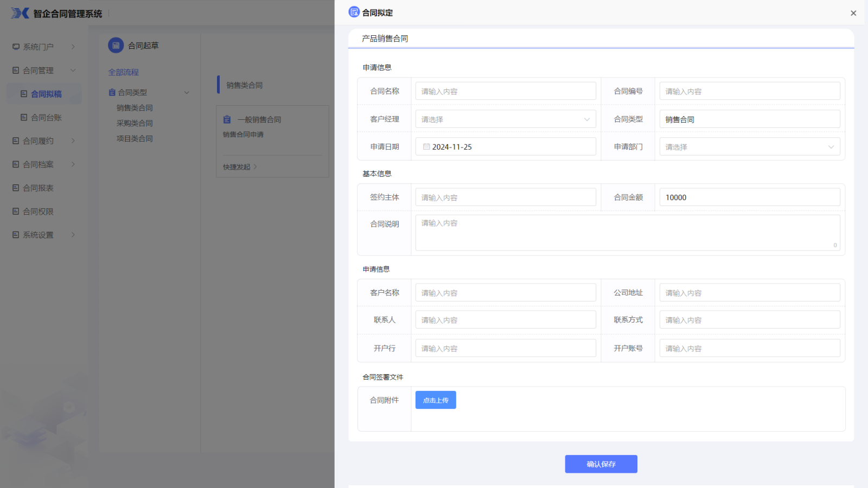Select 合同台账 in the sidebar
This screenshot has width=868, height=488.
click(46, 118)
